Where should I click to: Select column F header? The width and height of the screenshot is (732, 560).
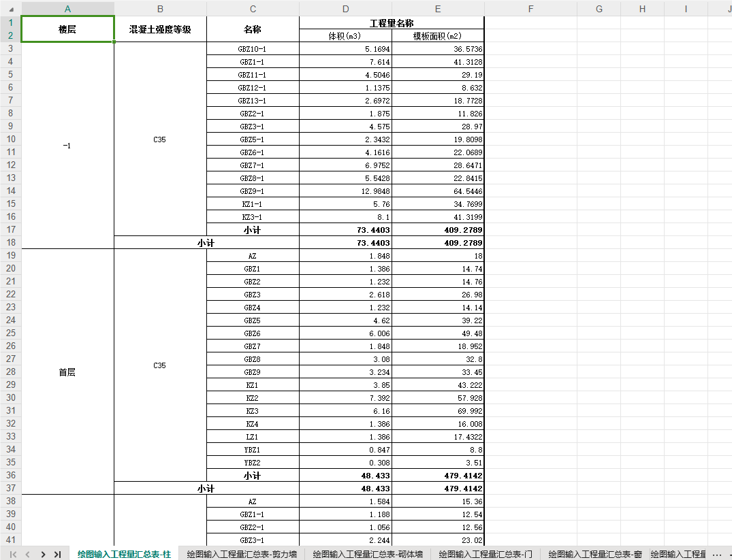point(531,9)
